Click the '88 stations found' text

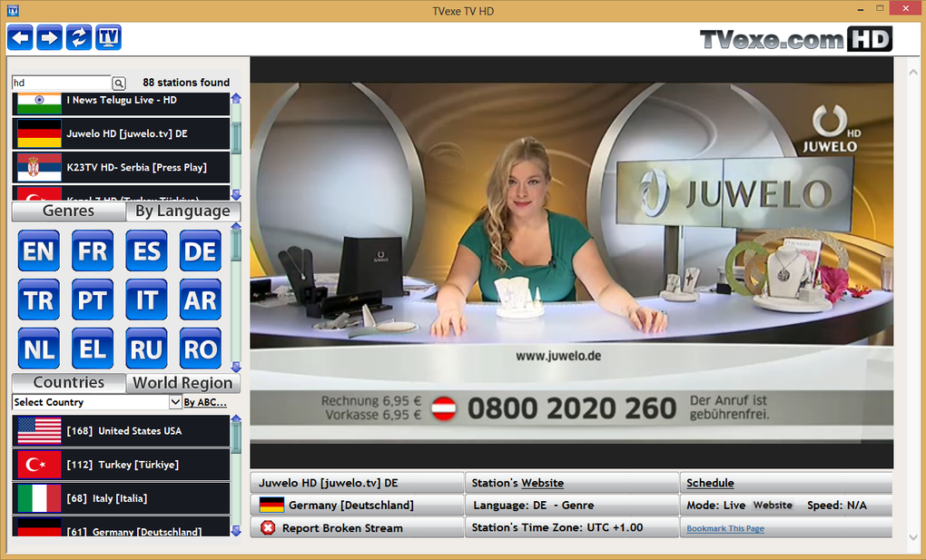point(186,82)
